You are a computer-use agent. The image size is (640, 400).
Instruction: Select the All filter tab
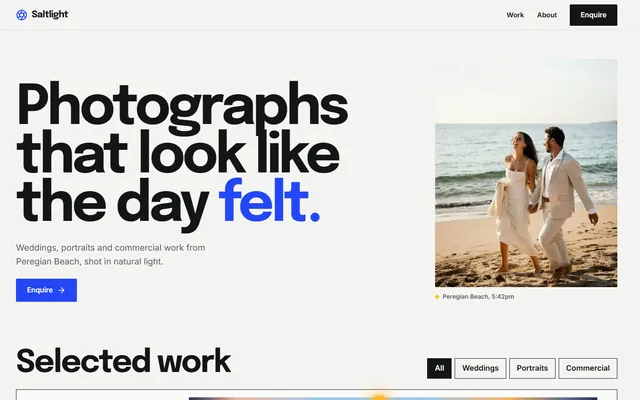(439, 368)
